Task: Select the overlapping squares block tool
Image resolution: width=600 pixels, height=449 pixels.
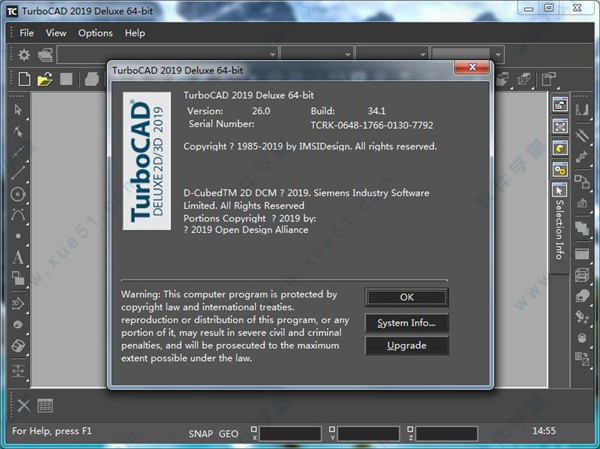Action: coord(18,278)
